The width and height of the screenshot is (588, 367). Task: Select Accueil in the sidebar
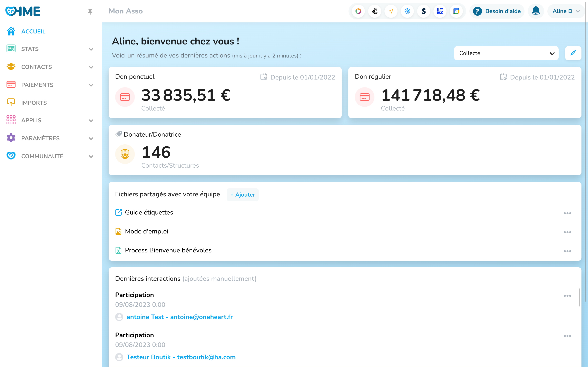point(33,32)
